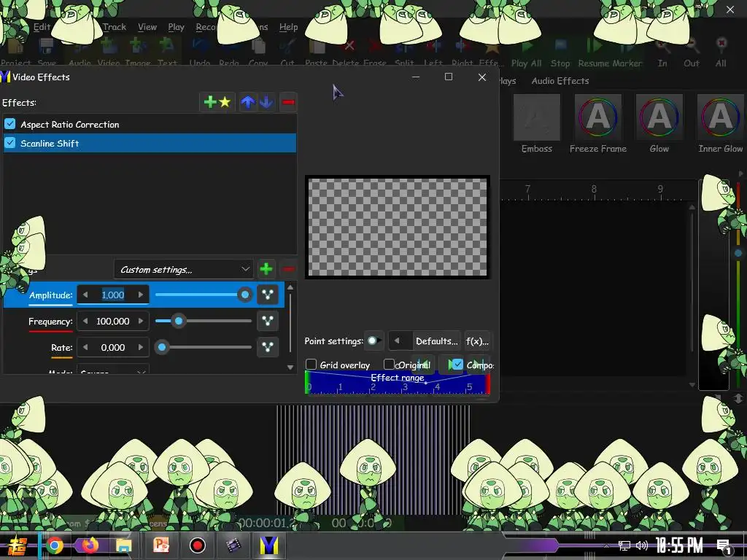
Task: Open the f(x)... expression button
Action: [477, 341]
